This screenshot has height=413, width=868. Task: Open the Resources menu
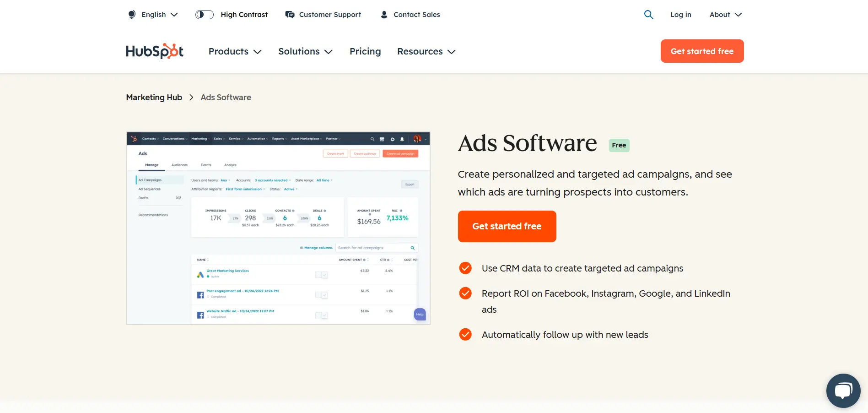(426, 51)
